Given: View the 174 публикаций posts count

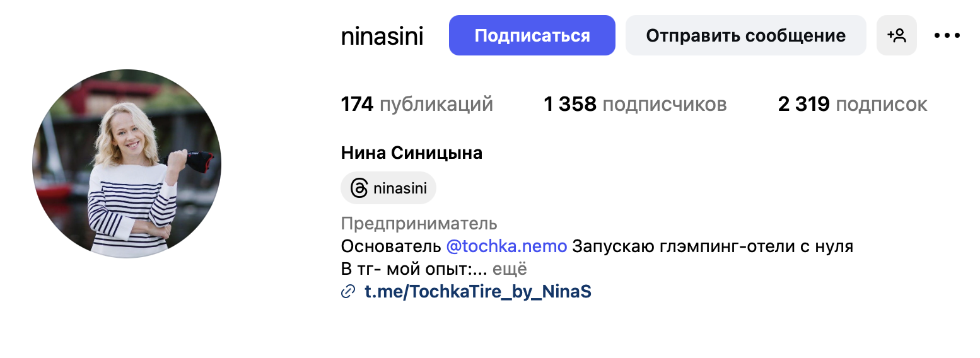Looking at the screenshot, I should [x=417, y=104].
